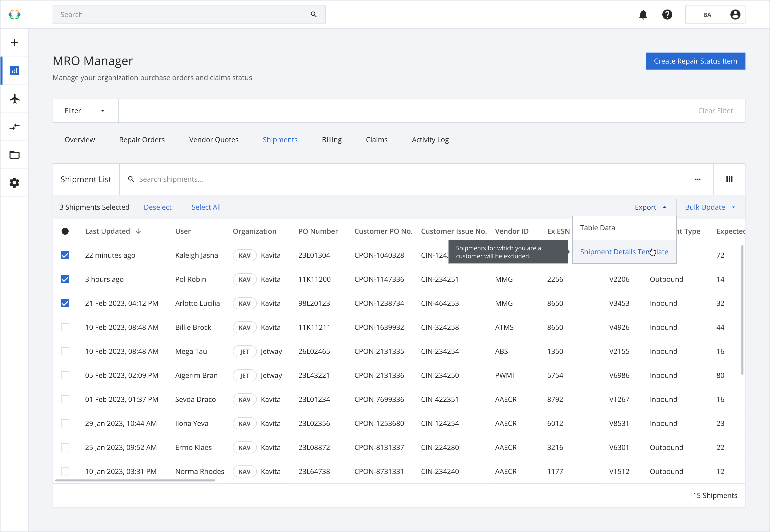
Task: Open the help question mark icon
Action: 667,14
